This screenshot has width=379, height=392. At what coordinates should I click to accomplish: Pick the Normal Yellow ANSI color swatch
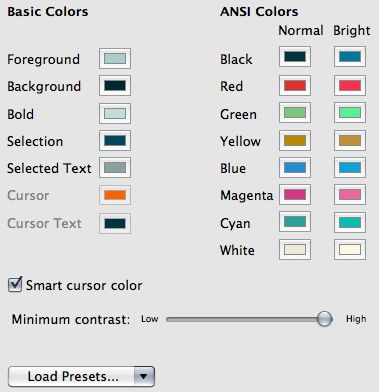tap(295, 140)
